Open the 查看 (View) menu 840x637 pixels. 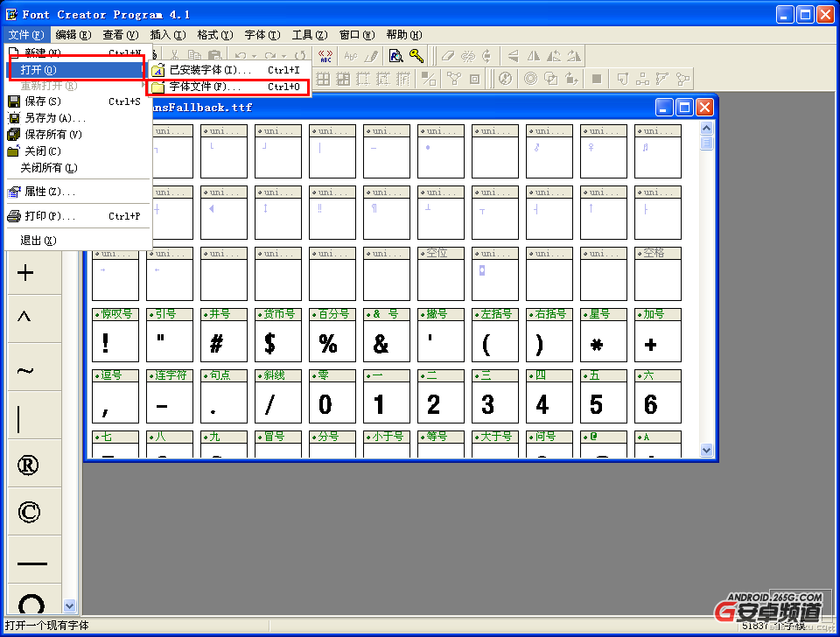click(x=121, y=35)
